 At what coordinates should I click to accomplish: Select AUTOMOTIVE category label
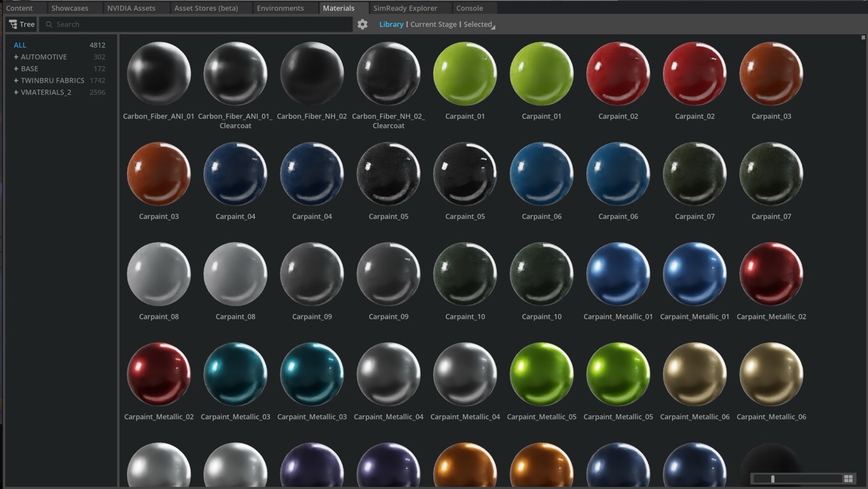point(44,57)
